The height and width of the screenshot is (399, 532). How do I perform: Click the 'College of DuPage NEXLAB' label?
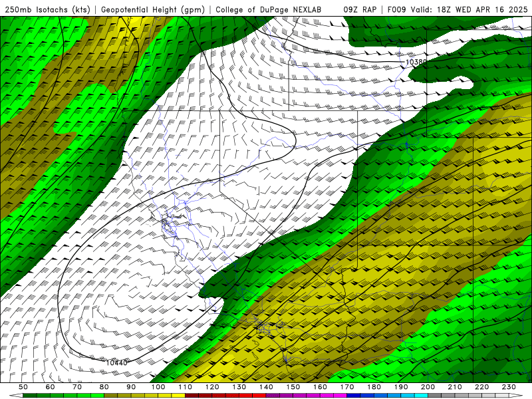[269, 10]
